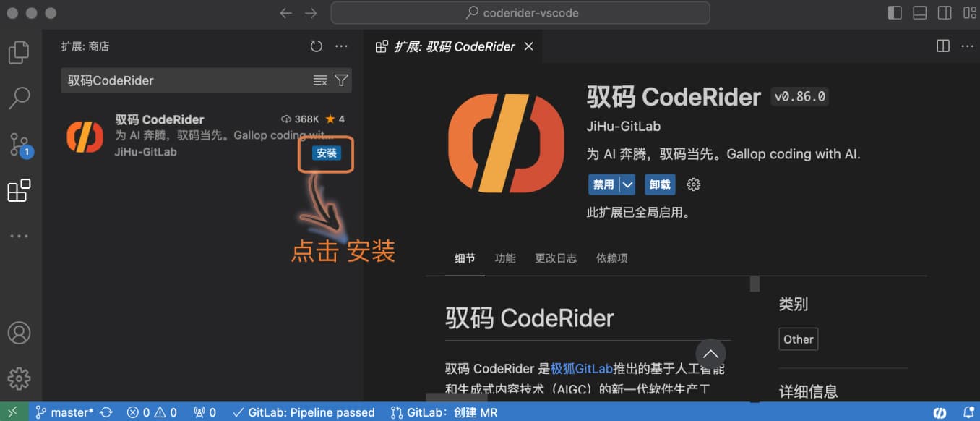This screenshot has width=980, height=421.
Task: Select the Search icon in activity bar
Action: (20, 98)
